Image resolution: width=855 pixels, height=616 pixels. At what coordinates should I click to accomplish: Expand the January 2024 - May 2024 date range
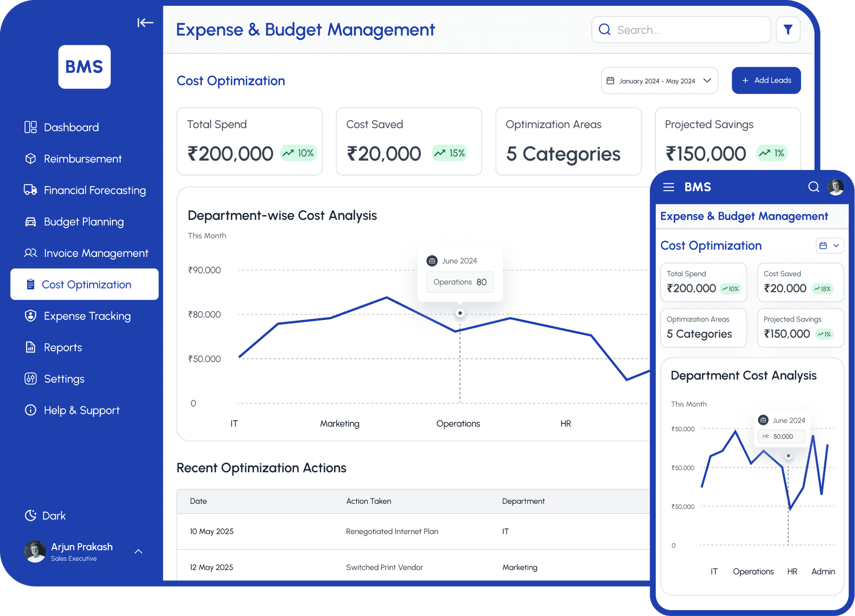point(707,81)
